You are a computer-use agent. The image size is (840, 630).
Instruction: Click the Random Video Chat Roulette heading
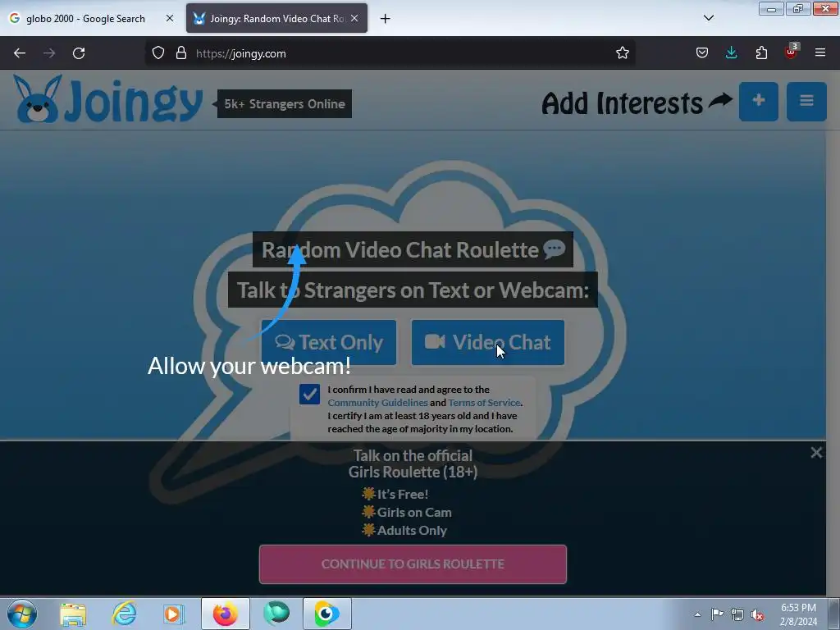tap(413, 249)
